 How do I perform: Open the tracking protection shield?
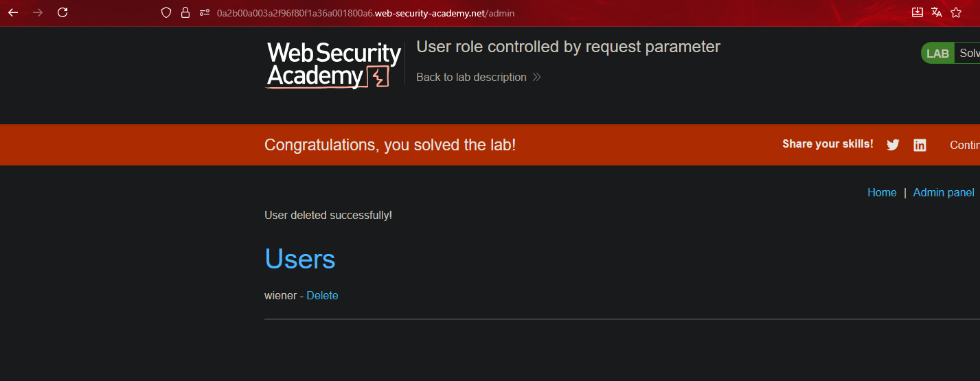pyautogui.click(x=166, y=12)
